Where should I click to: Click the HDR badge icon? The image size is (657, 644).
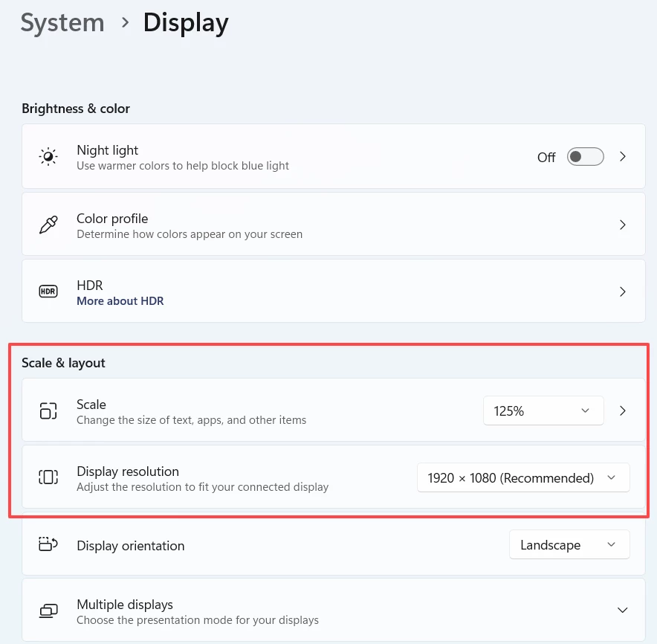tap(48, 292)
